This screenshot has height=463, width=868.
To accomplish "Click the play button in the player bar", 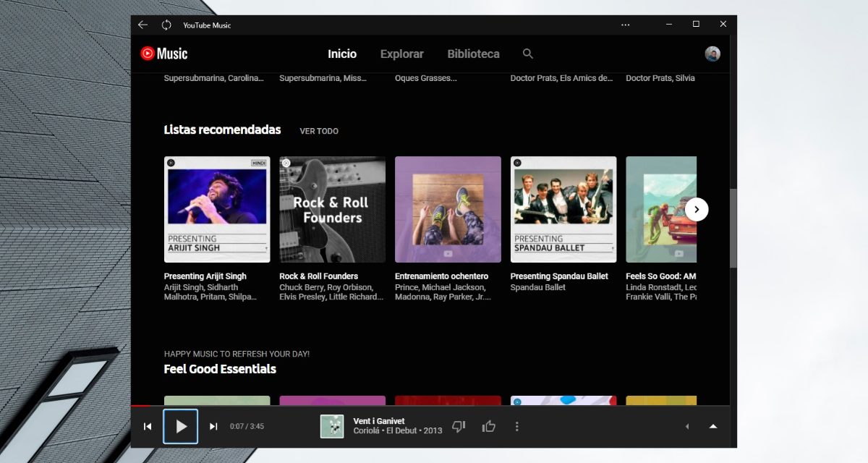I will 181,426.
